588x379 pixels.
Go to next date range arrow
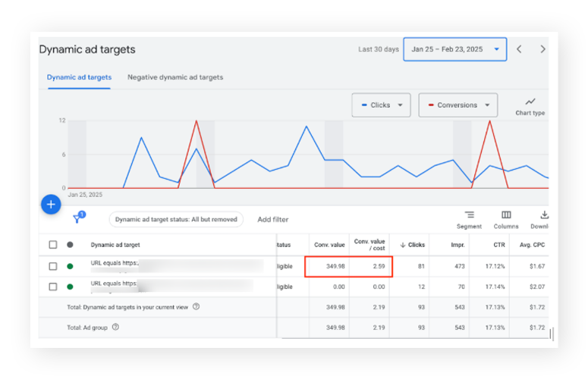tap(542, 49)
